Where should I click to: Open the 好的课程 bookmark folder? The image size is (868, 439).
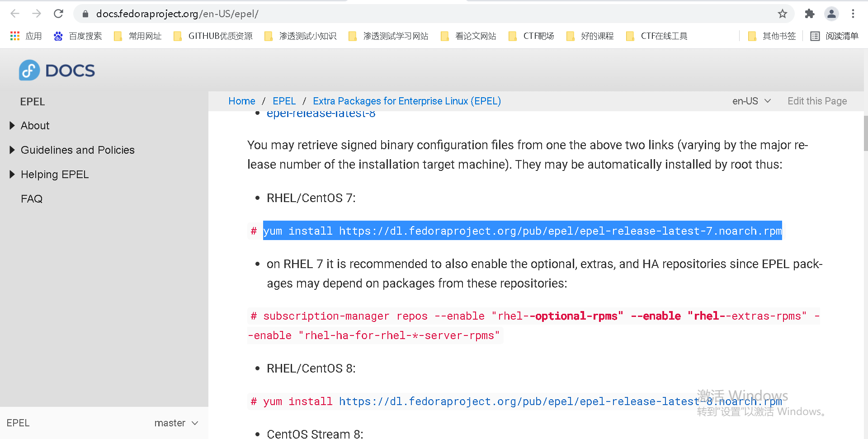(x=590, y=36)
